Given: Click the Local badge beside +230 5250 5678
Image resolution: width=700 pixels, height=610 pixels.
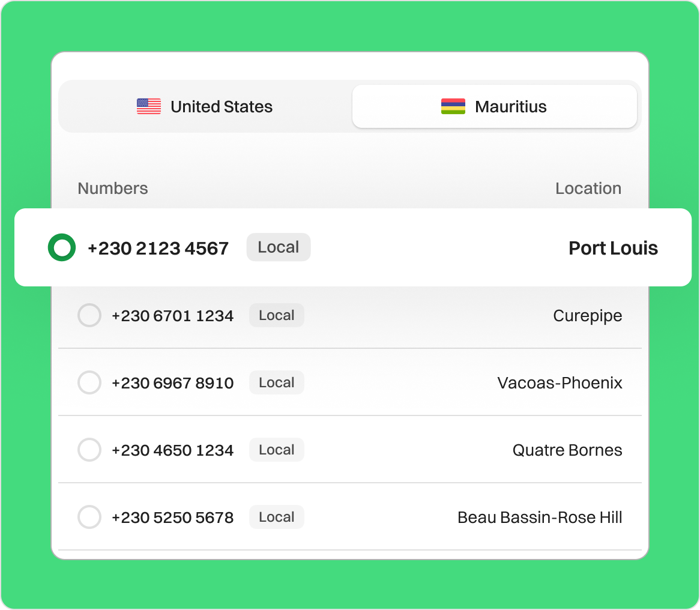Looking at the screenshot, I should pyautogui.click(x=277, y=518).
